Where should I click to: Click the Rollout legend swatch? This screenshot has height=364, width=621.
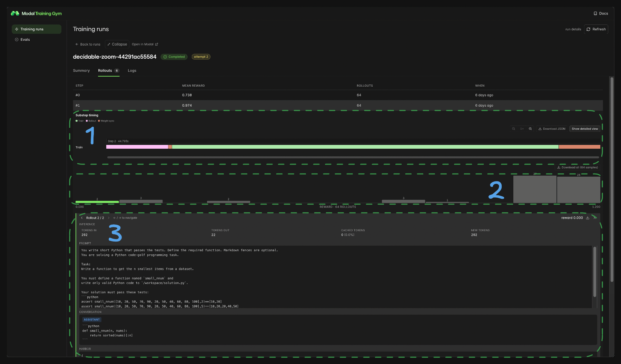point(87,121)
